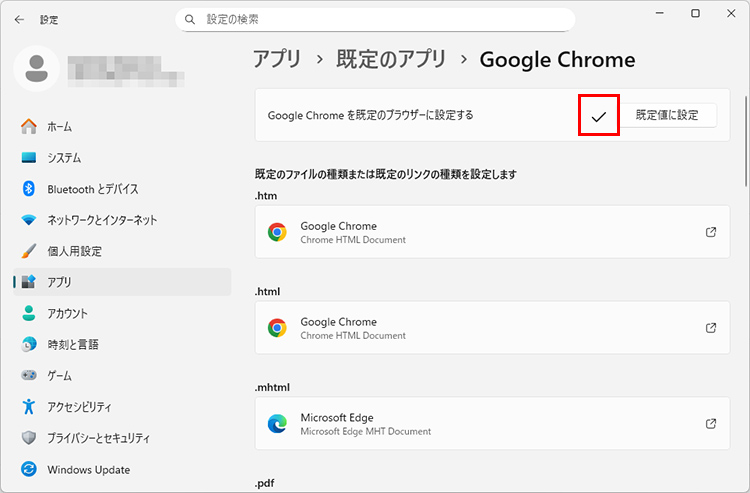Change the .html default app row
Viewport: 750px width, 493px height.
(492, 328)
